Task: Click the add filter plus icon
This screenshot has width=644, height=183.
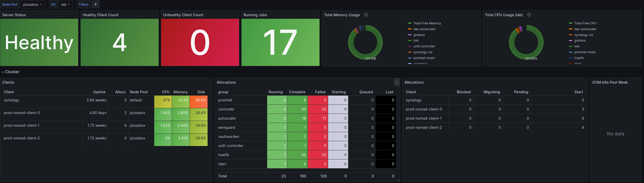Action: (x=96, y=4)
